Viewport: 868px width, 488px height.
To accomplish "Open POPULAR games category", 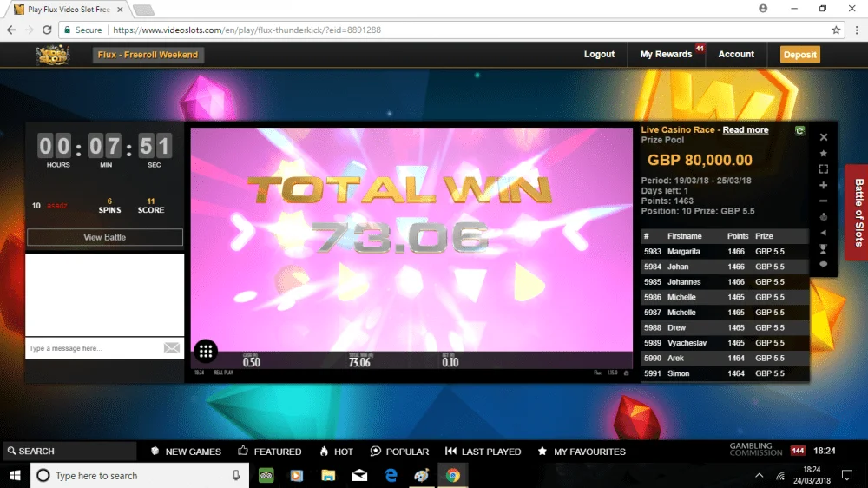I will point(399,452).
